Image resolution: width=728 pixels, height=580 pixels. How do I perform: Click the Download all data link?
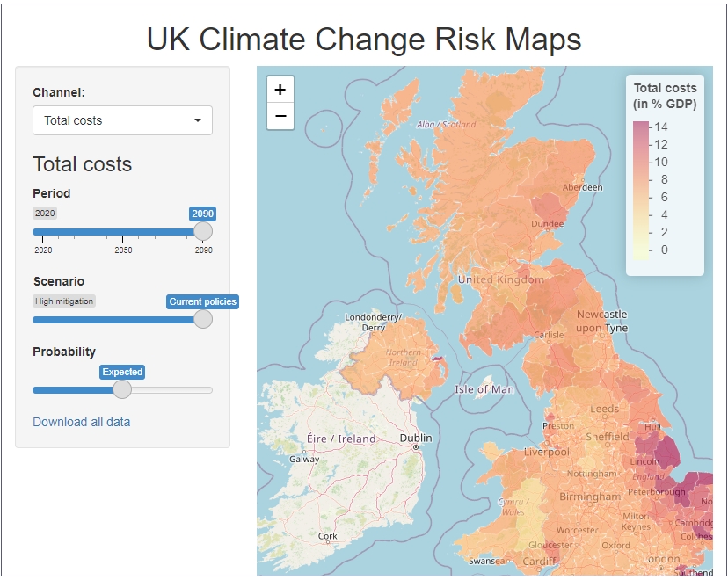click(x=81, y=422)
